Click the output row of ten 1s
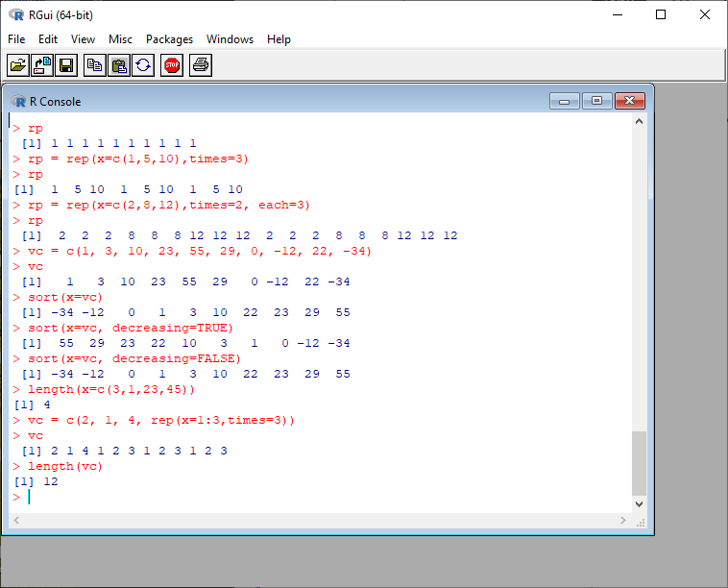The height and width of the screenshot is (588, 728). (109, 143)
